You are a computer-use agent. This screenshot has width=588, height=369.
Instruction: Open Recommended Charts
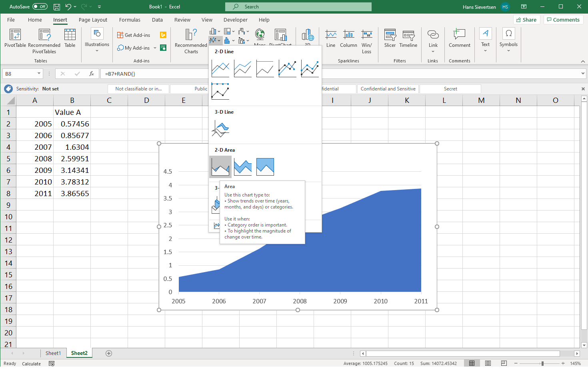click(x=191, y=41)
